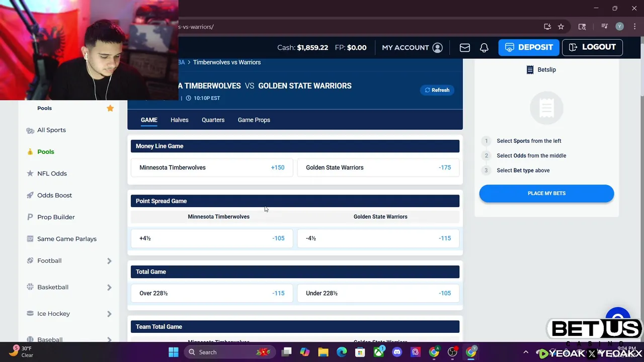Click Timberwolves vs Warriors breadcrumb
Image resolution: width=644 pixels, height=362 pixels.
click(x=227, y=62)
